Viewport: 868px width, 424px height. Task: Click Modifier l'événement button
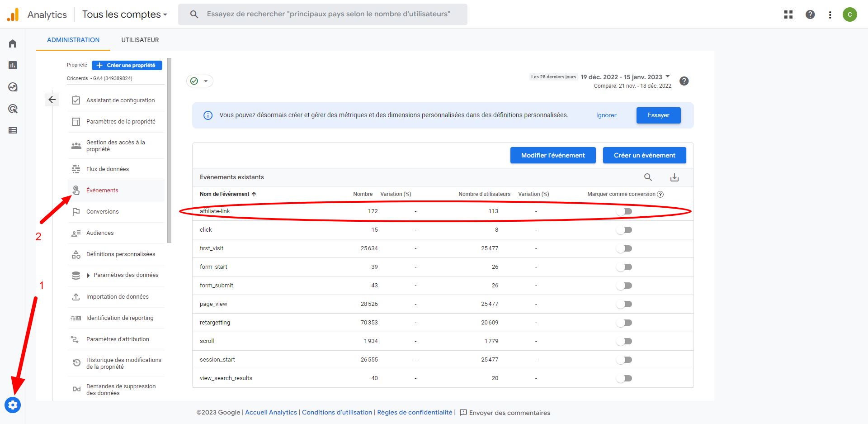click(x=553, y=155)
